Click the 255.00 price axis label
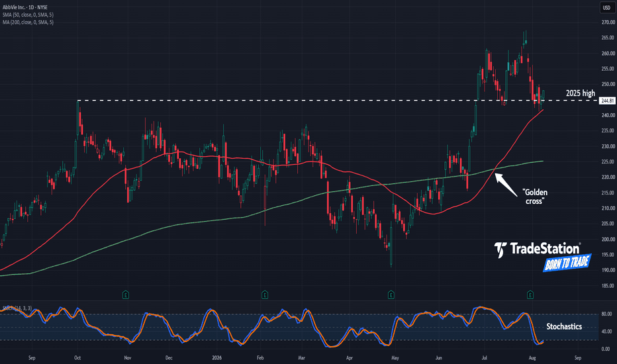This screenshot has width=617, height=364. click(x=608, y=68)
